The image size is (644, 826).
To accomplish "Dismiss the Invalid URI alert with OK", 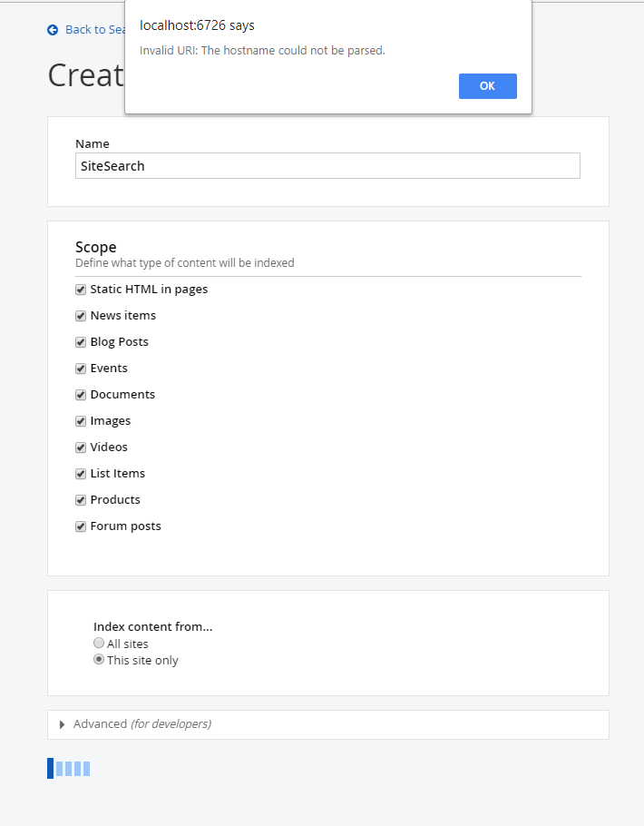I will click(x=487, y=86).
